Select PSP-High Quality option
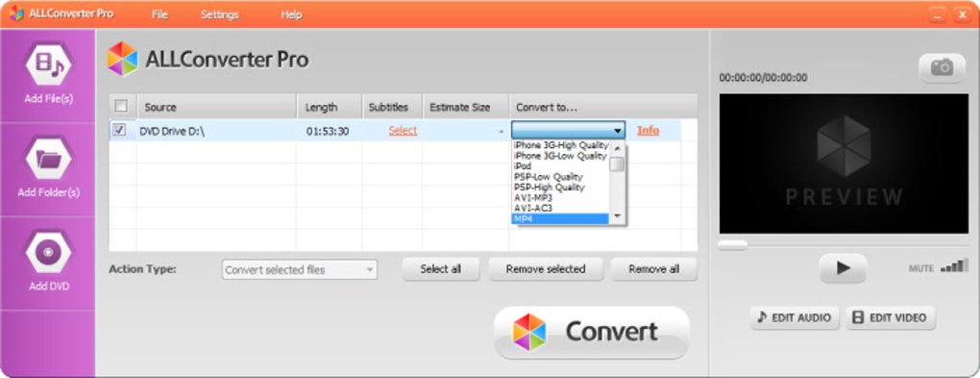The image size is (980, 378). (561, 188)
